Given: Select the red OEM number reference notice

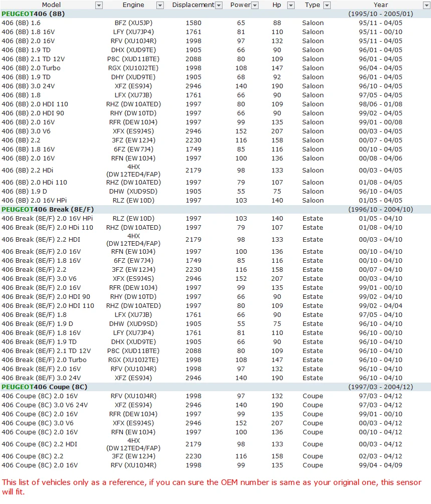Looking at the screenshot, I should 211,486.
